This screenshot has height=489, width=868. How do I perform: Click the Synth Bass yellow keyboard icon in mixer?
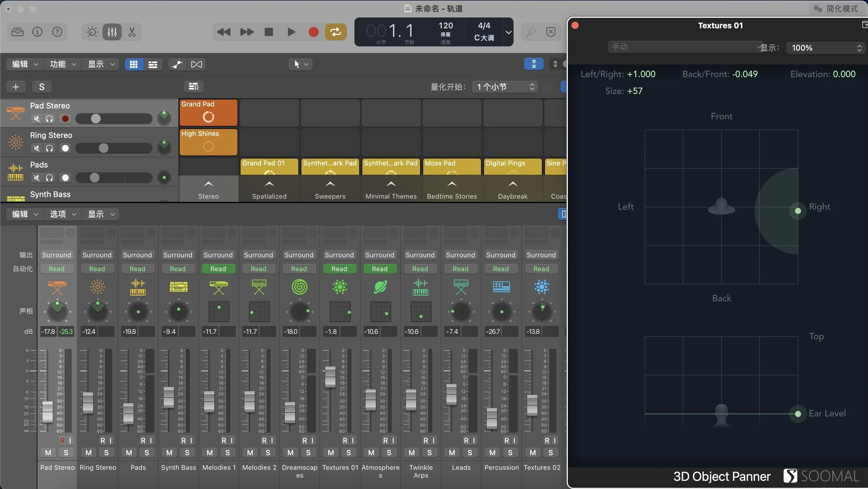(178, 287)
